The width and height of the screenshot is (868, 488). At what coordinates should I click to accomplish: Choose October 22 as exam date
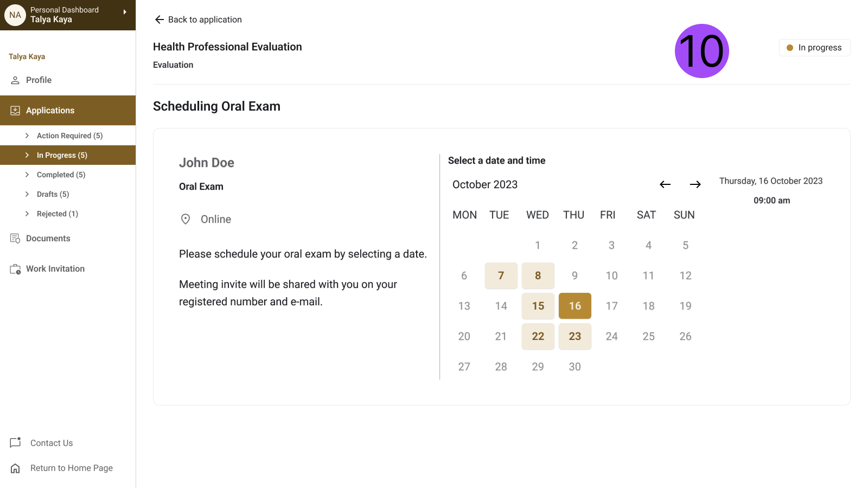pyautogui.click(x=538, y=336)
